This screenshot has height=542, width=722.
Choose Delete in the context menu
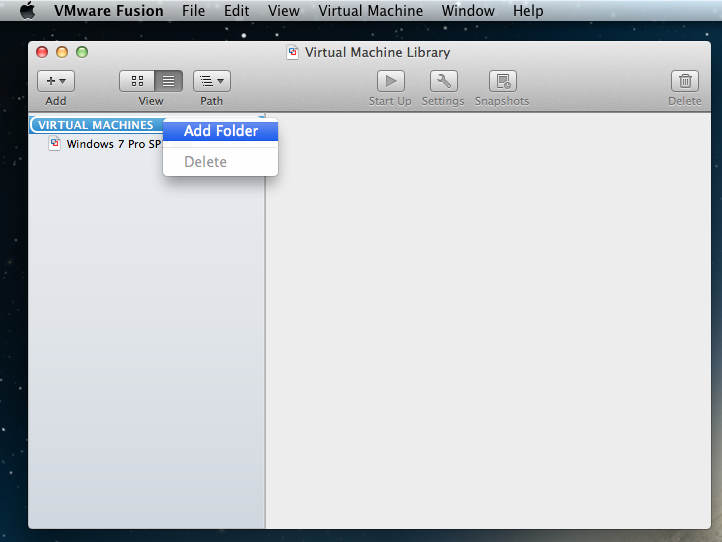coord(205,162)
